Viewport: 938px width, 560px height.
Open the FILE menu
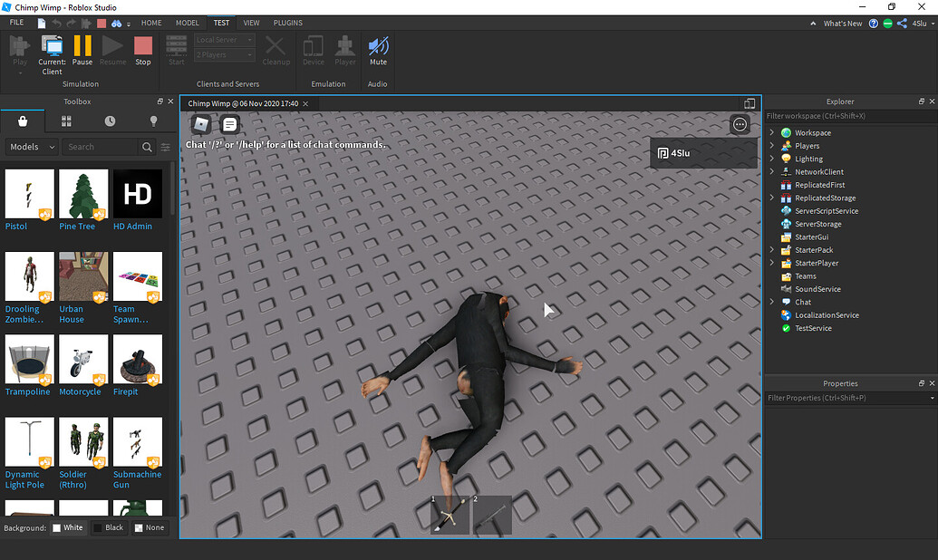[x=16, y=23]
